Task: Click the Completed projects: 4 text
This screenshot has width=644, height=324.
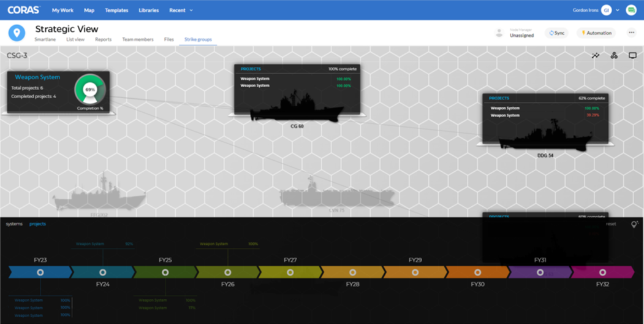Action: click(x=34, y=96)
